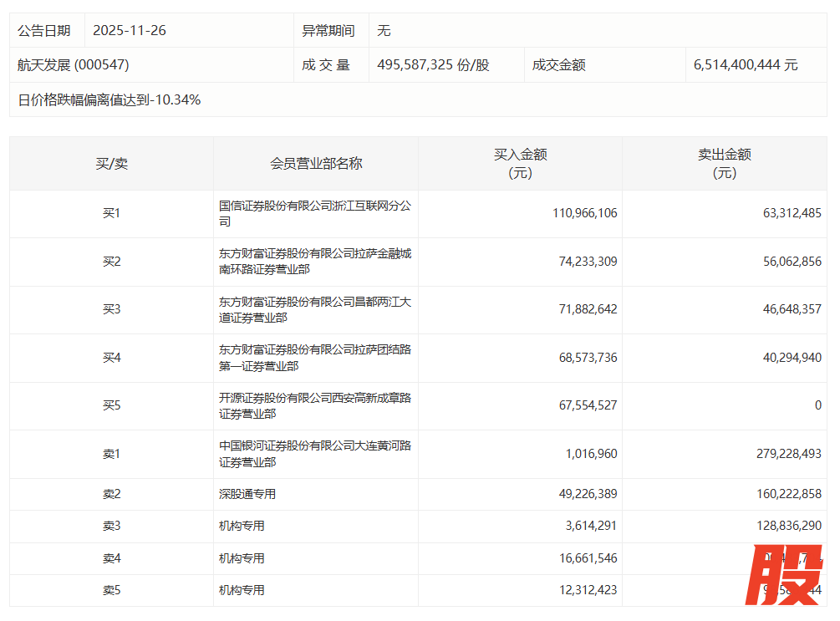Open 东方财富证券拉萨金融城南环路 branch entry

click(314, 262)
